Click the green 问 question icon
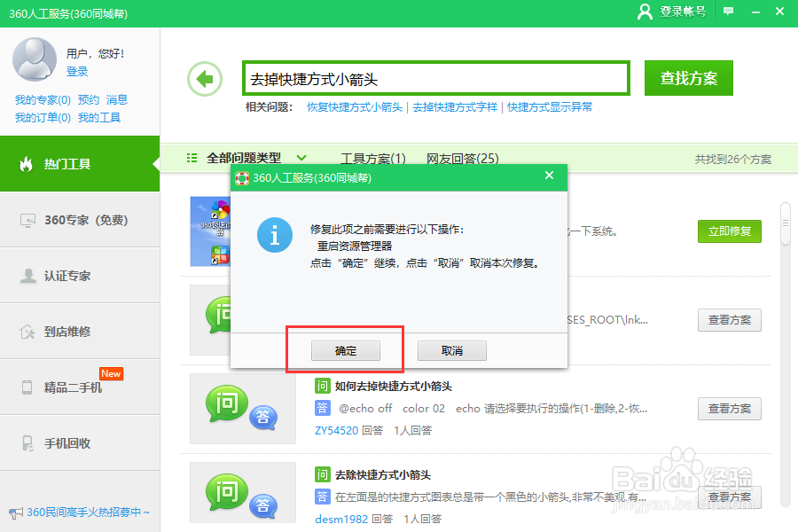798x532 pixels. pyautogui.click(x=226, y=403)
